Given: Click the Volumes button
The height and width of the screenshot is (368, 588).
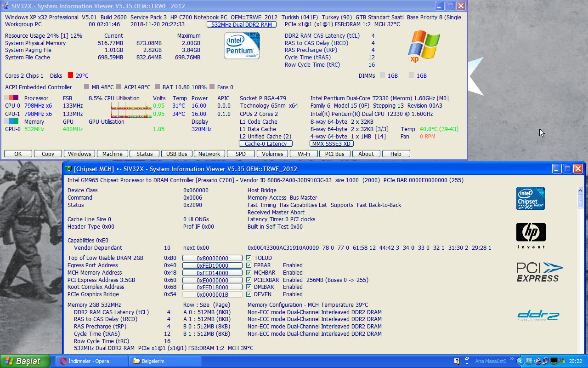Looking at the screenshot, I should [273, 154].
